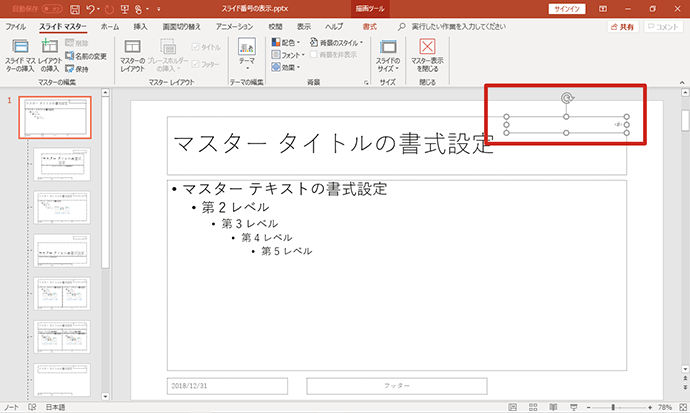Click the サインイン button
690x413 pixels.
coord(567,9)
